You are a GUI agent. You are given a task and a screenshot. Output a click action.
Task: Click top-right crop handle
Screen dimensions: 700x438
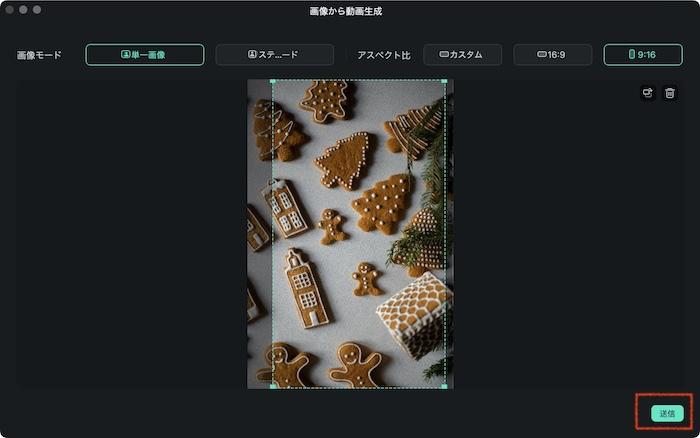tap(444, 81)
